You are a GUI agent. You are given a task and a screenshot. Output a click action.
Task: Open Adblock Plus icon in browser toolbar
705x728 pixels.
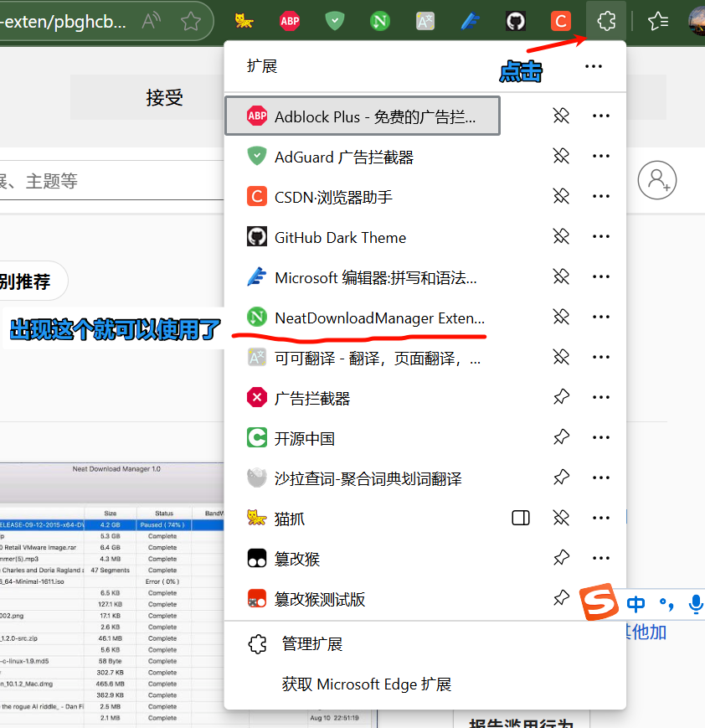[x=290, y=21]
